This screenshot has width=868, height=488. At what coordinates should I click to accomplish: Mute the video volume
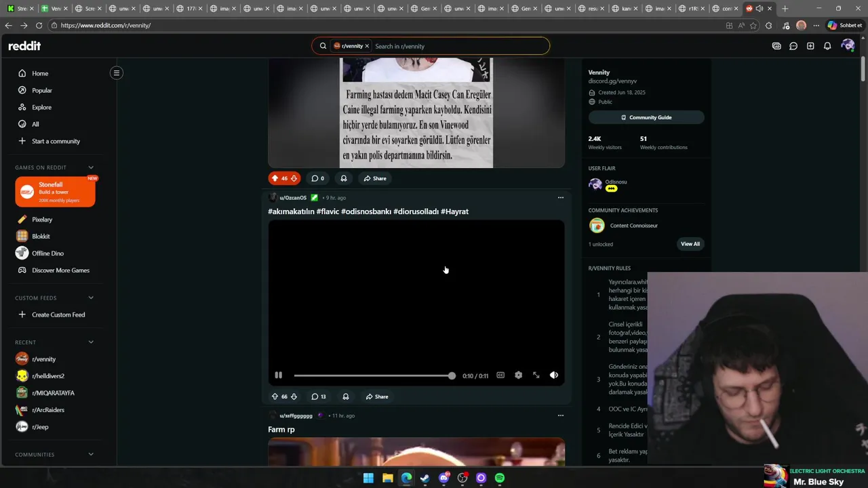pos(554,375)
